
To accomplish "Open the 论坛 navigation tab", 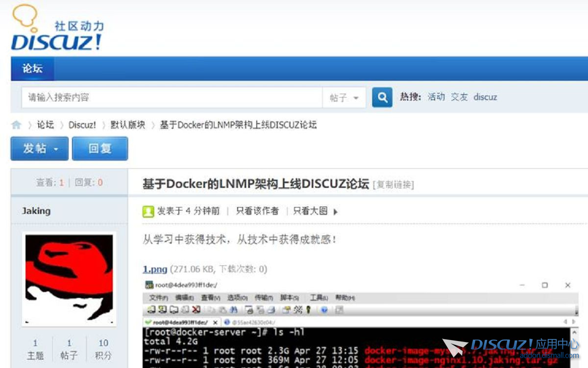I will 32,69.
